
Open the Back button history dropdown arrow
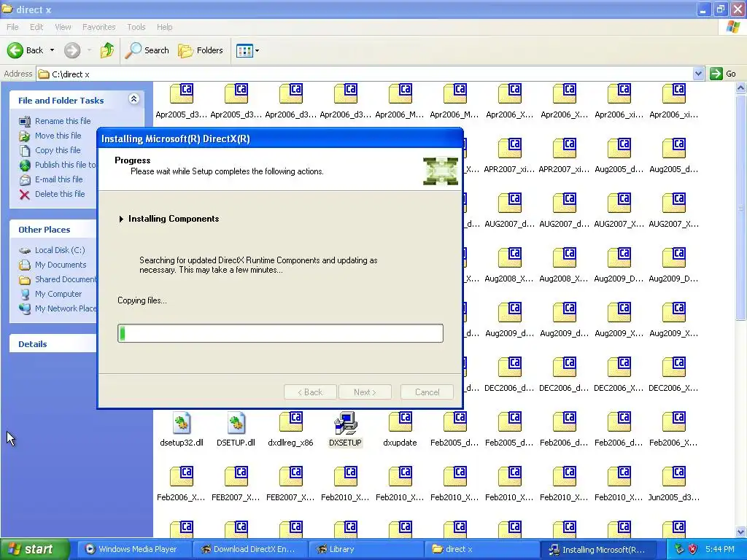52,50
